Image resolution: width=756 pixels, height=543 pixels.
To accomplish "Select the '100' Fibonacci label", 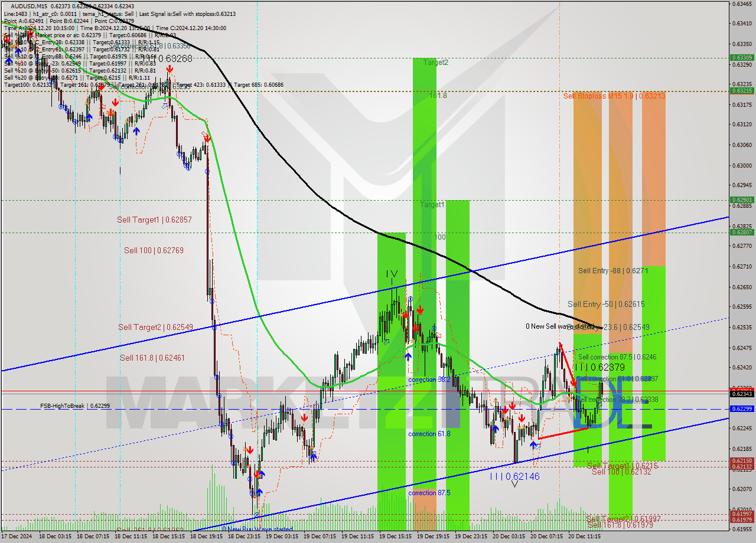I will coord(440,237).
